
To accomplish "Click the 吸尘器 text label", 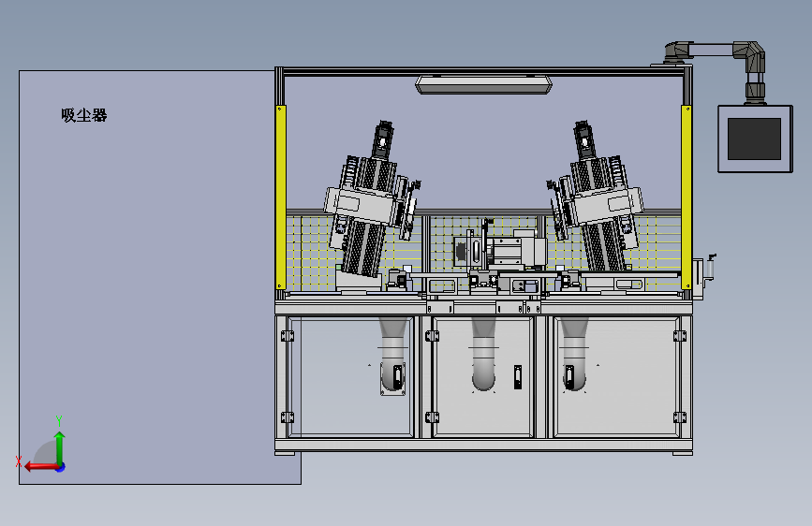I will click(x=84, y=115).
